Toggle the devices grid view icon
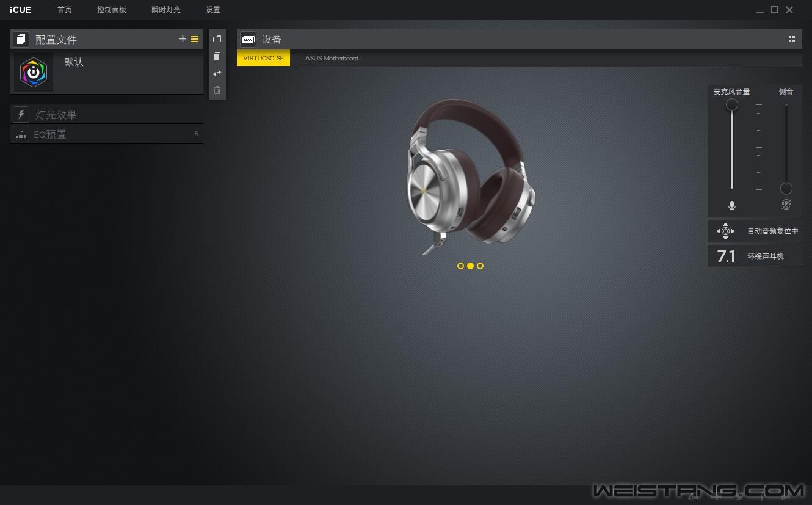812x505 pixels. click(792, 39)
